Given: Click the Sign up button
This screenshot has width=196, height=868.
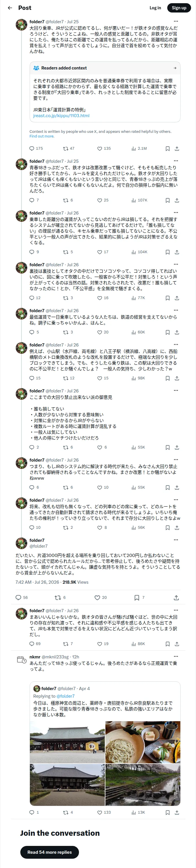Looking at the screenshot, I should [x=179, y=8].
